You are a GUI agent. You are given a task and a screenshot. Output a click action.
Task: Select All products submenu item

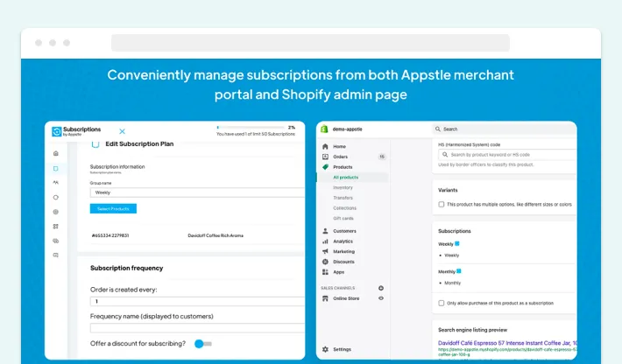345,178
